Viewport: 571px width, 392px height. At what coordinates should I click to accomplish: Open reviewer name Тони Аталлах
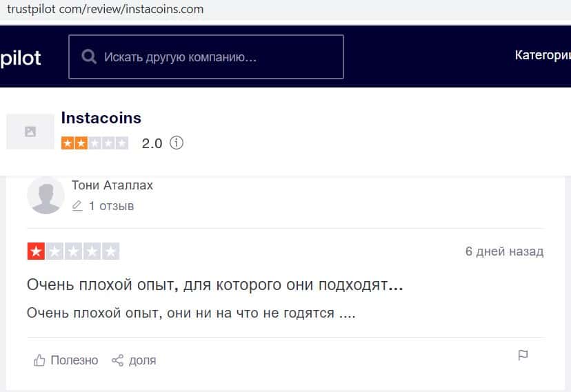pyautogui.click(x=112, y=185)
